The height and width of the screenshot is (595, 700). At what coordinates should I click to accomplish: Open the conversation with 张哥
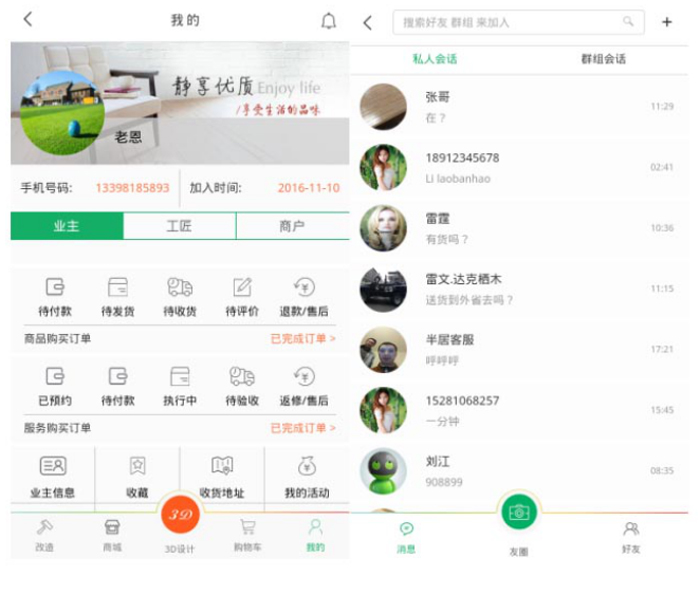(x=518, y=106)
